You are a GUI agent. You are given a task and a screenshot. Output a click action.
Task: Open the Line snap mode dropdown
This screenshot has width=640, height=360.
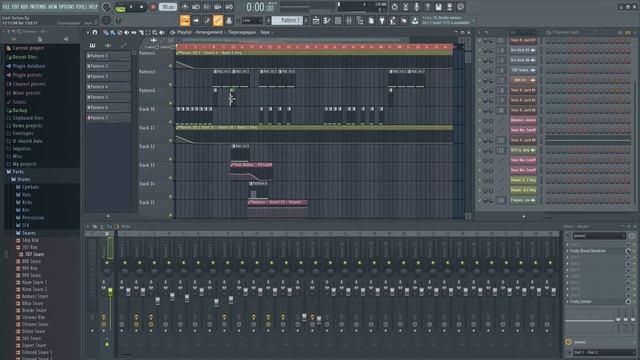tap(252, 20)
